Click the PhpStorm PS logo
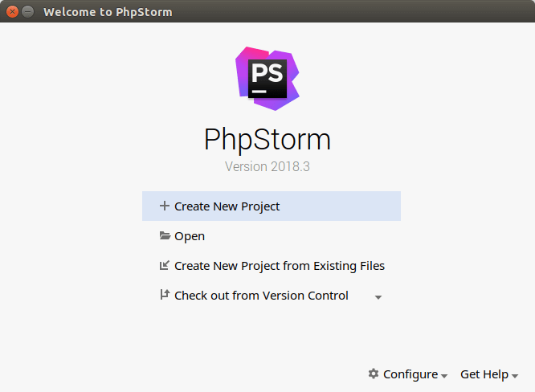Image resolution: width=535 pixels, height=392 pixels. pos(267,78)
